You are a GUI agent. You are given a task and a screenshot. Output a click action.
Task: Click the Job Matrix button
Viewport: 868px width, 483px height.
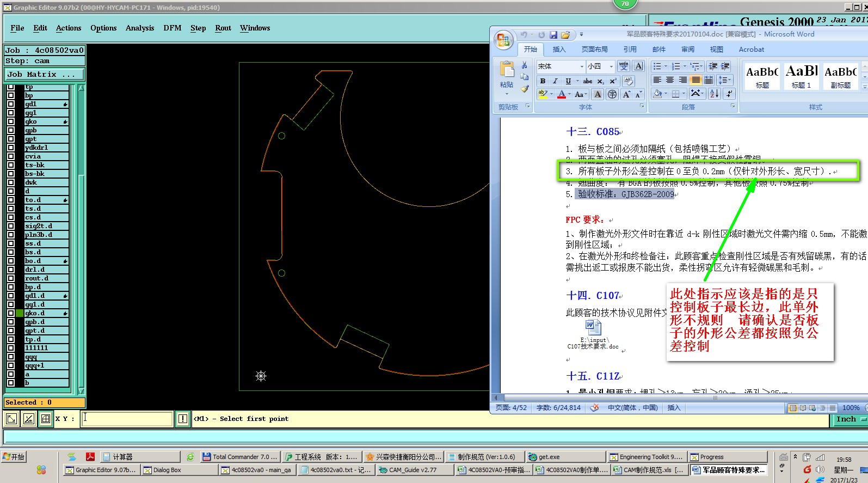(45, 74)
